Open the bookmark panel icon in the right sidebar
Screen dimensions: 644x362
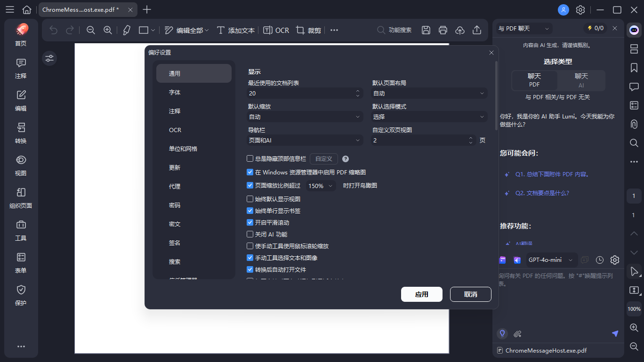click(x=634, y=68)
